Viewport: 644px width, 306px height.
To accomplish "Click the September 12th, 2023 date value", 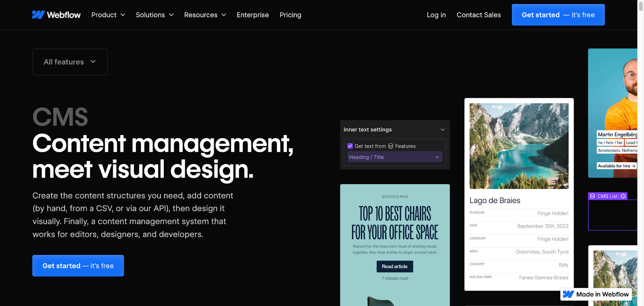I will tap(543, 226).
